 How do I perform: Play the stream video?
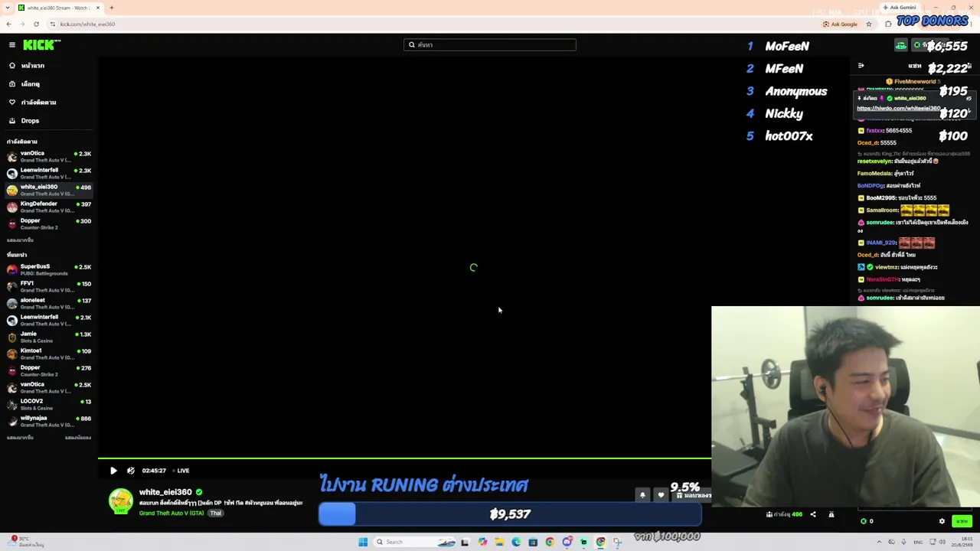pos(113,471)
